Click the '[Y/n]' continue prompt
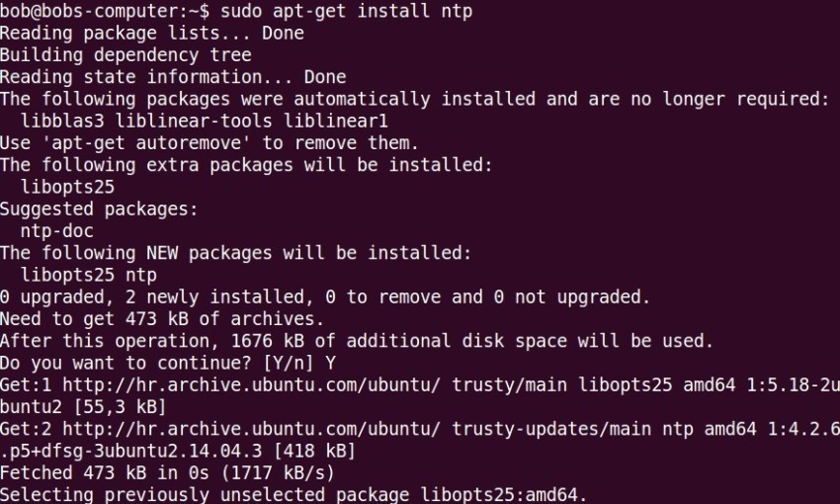 pos(289,363)
